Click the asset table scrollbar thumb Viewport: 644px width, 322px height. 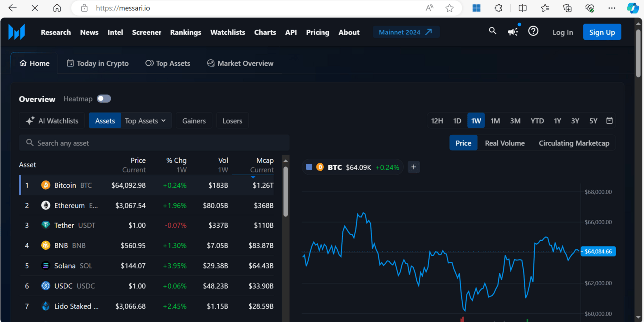286,192
